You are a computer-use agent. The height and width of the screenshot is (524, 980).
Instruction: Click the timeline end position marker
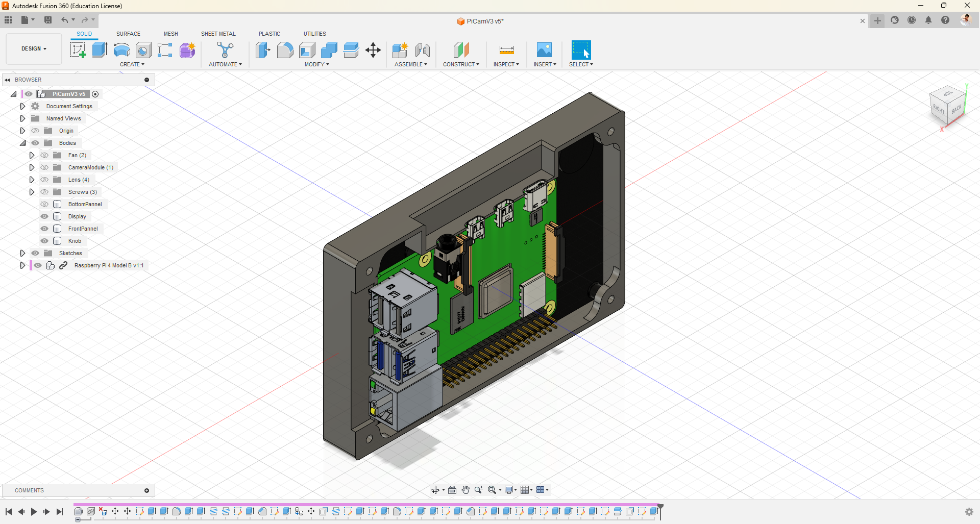(660, 511)
